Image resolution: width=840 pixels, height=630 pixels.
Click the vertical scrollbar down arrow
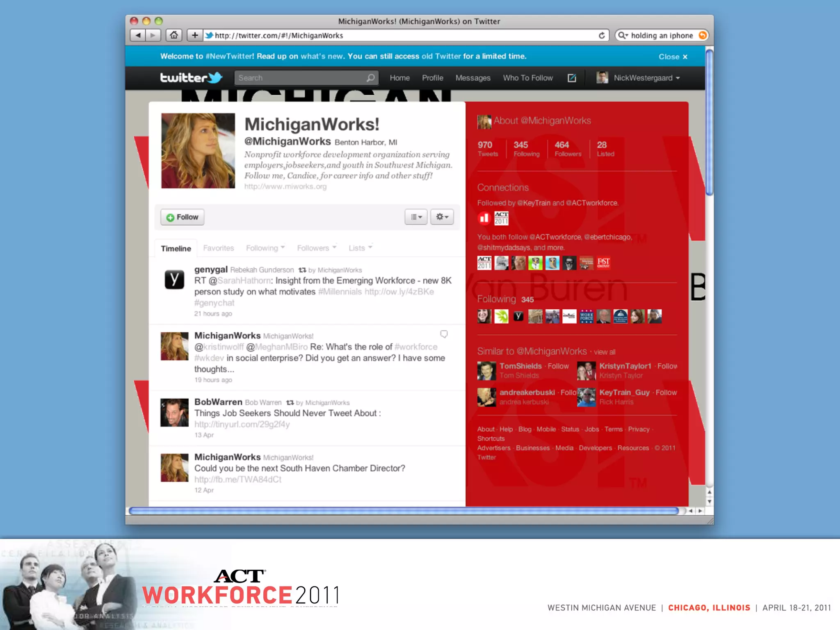click(x=709, y=502)
